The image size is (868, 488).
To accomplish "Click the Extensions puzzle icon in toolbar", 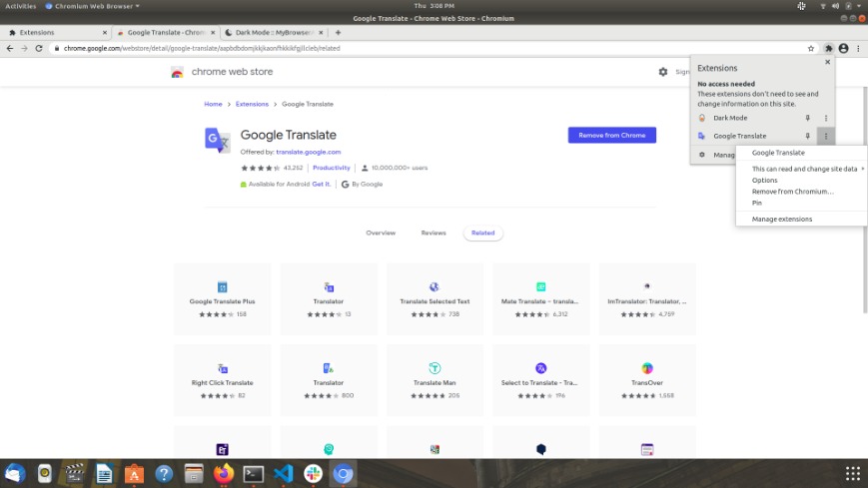I will [829, 48].
